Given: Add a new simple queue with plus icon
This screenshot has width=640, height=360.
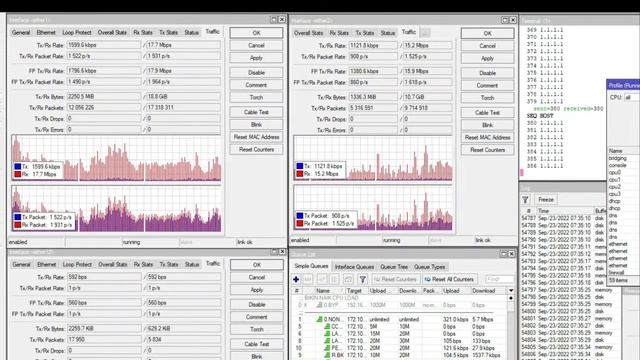Looking at the screenshot, I should point(296,279).
